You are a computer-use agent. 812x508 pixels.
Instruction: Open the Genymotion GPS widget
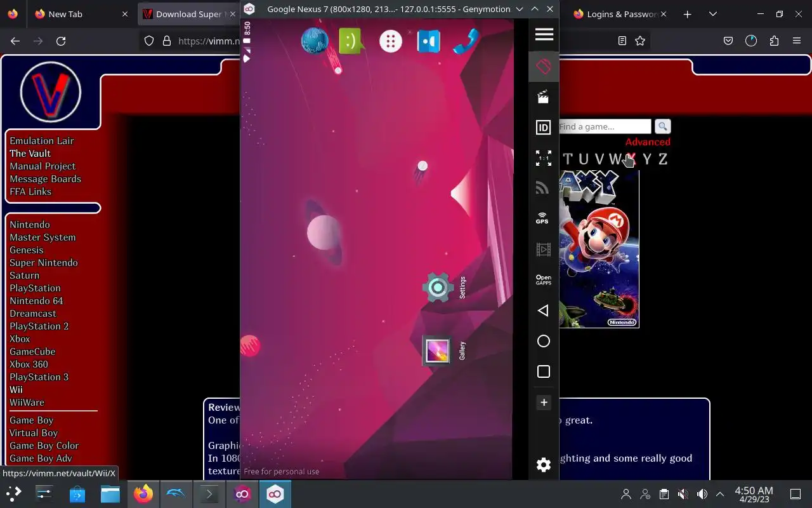[542, 218]
